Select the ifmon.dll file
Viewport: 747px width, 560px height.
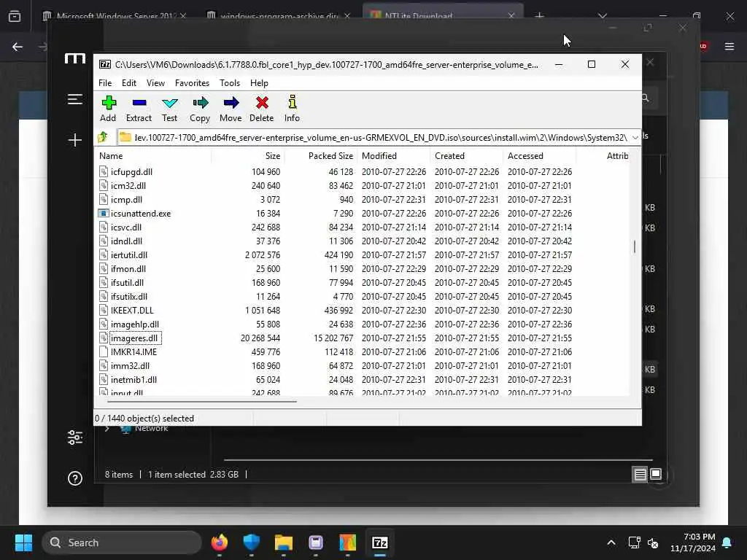pyautogui.click(x=128, y=268)
